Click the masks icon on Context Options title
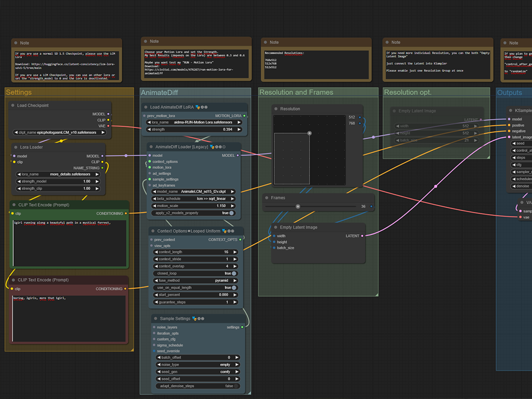This screenshot has width=532, height=399. coord(224,231)
